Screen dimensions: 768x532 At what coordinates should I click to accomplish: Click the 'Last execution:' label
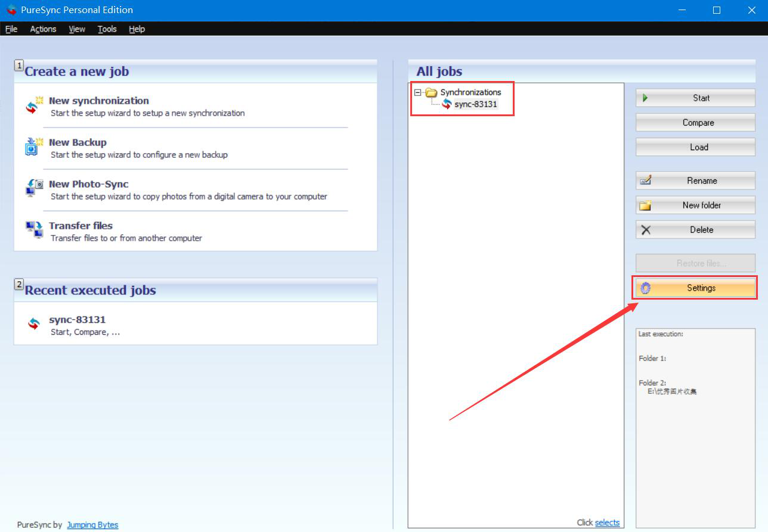[x=661, y=334]
